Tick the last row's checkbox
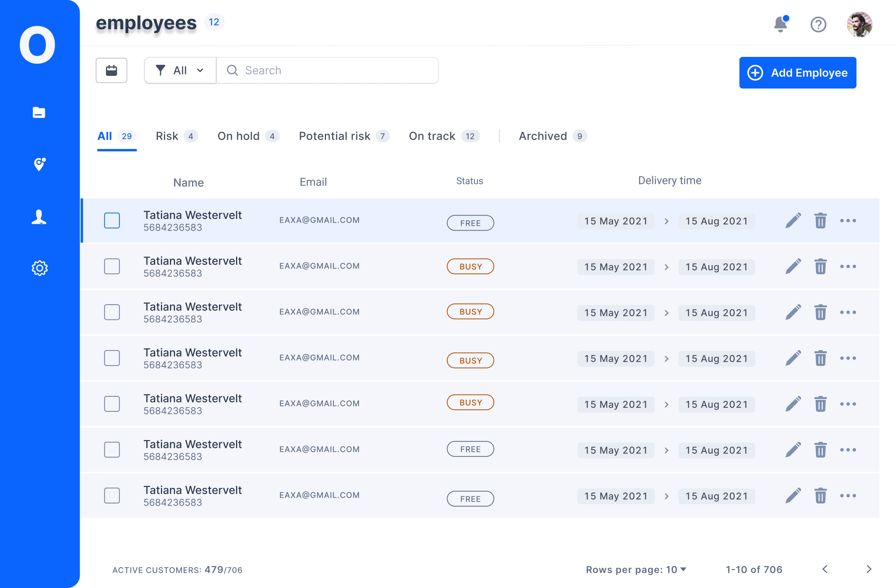The image size is (896, 588). click(112, 495)
